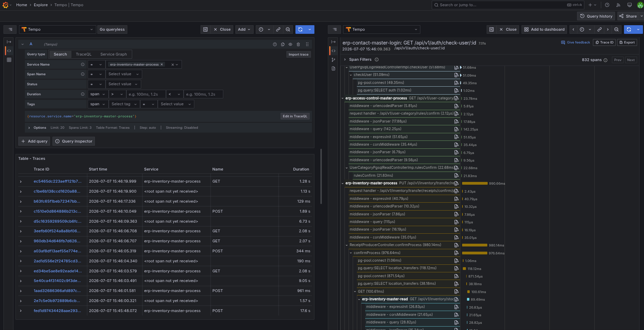Open logs for the checkUser span
This screenshot has width=644, height=330.
[457, 75]
